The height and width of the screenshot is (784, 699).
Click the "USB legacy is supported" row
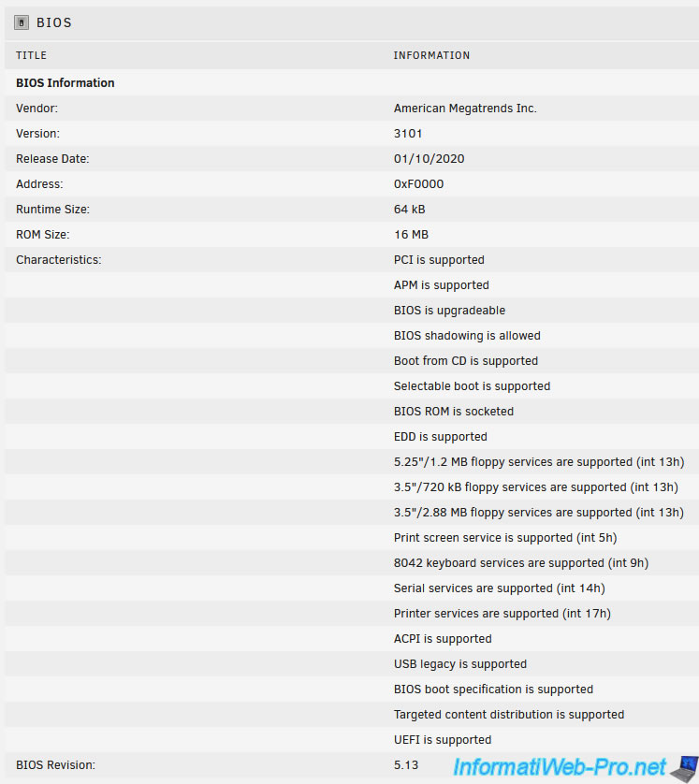click(459, 664)
